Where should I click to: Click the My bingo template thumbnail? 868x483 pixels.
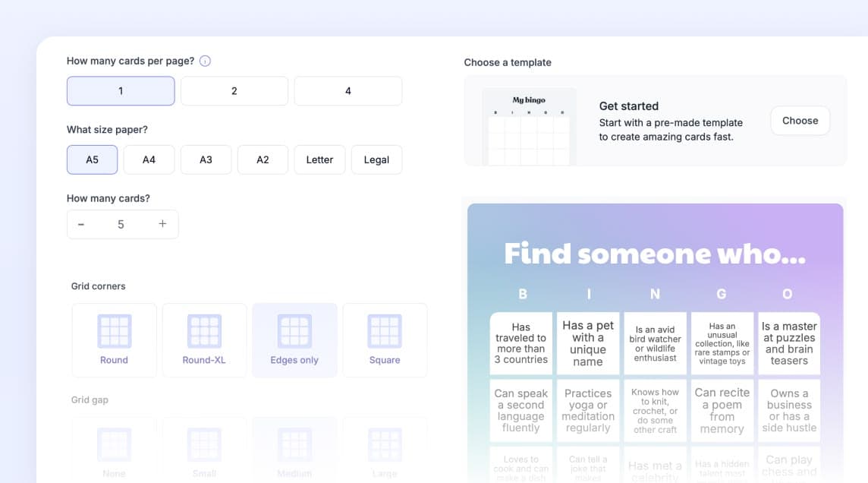coord(529,127)
